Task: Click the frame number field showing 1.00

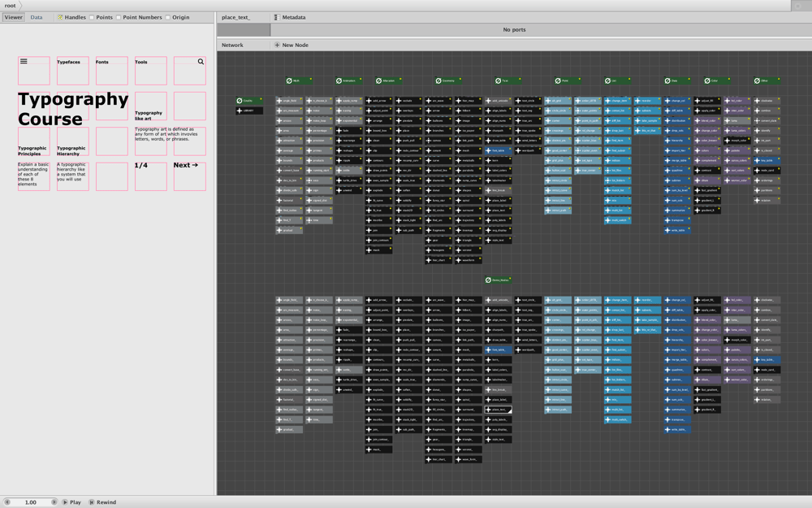Action: click(31, 502)
